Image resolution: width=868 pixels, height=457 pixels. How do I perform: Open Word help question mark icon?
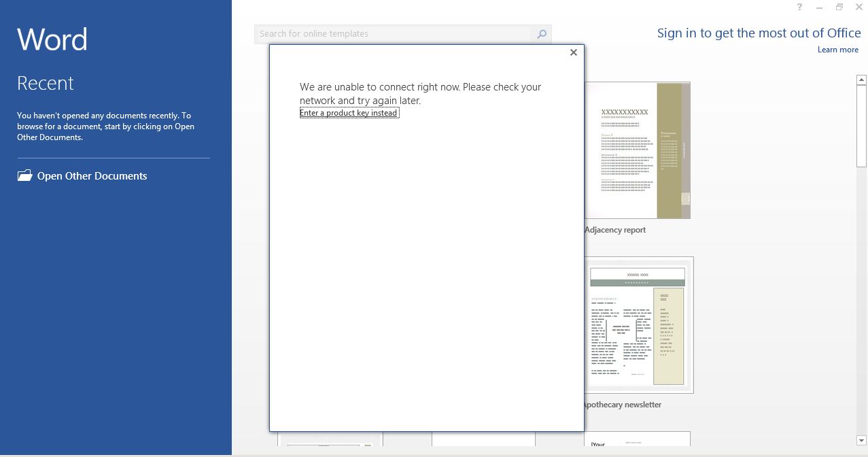tap(800, 7)
